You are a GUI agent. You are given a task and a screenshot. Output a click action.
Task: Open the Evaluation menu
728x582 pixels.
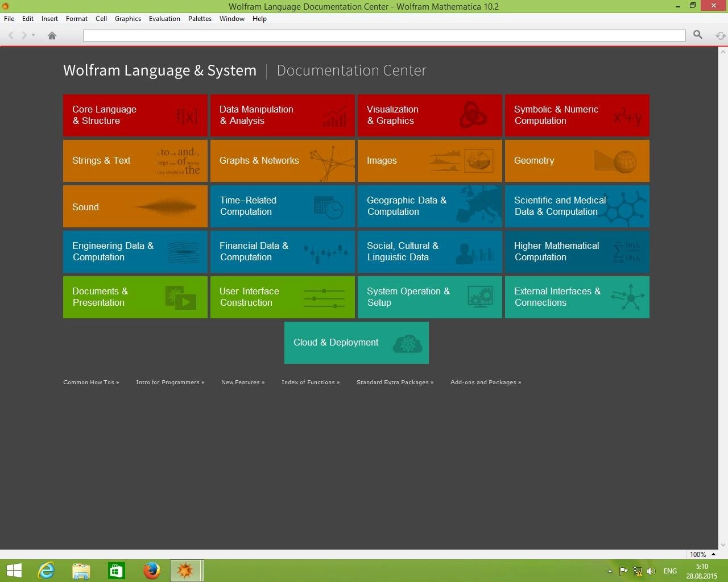164,19
